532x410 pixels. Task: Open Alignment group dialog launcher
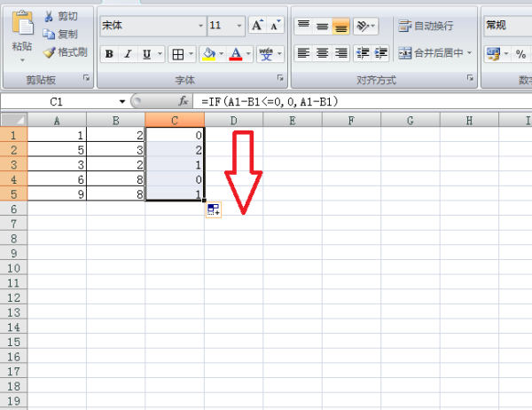click(470, 78)
